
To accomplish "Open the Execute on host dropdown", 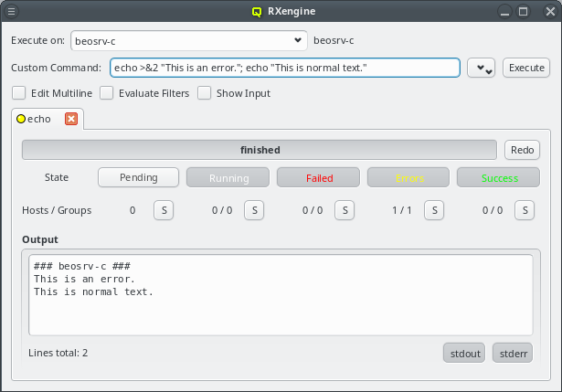I will 298,40.
